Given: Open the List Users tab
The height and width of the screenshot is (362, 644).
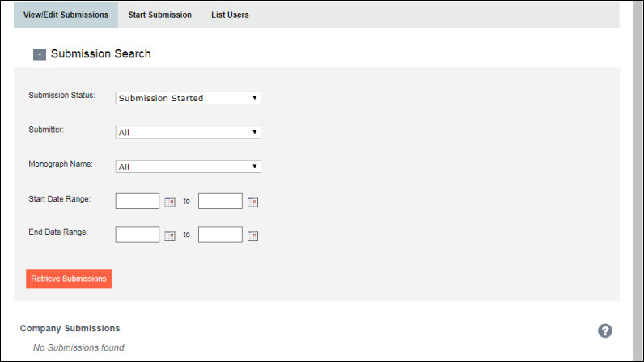Looking at the screenshot, I should [230, 15].
